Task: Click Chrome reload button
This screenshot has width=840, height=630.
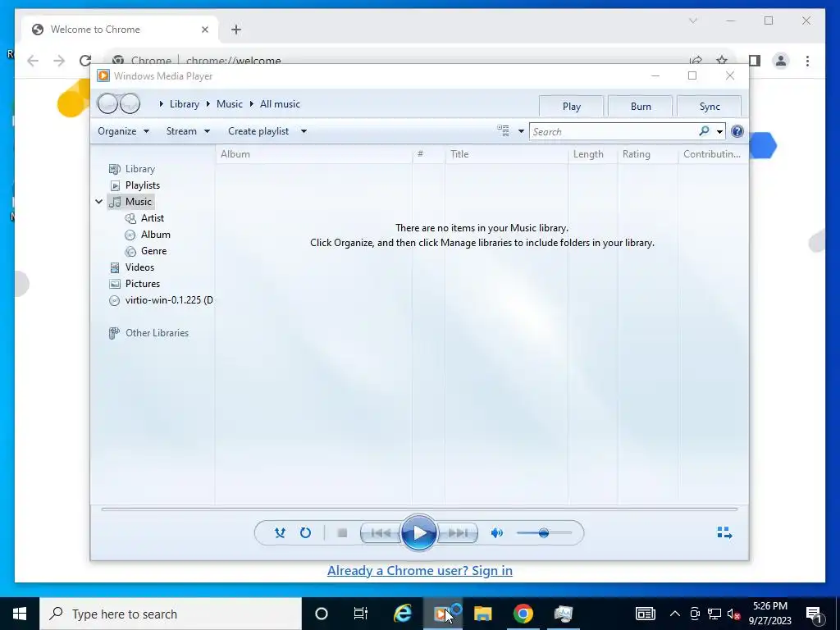Action: (x=85, y=59)
